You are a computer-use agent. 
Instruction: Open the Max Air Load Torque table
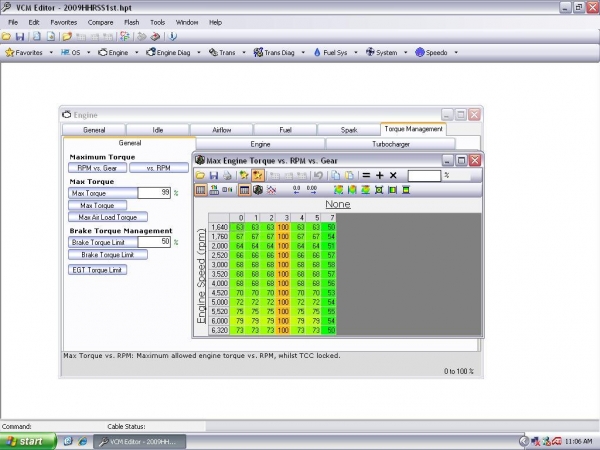tap(105, 217)
